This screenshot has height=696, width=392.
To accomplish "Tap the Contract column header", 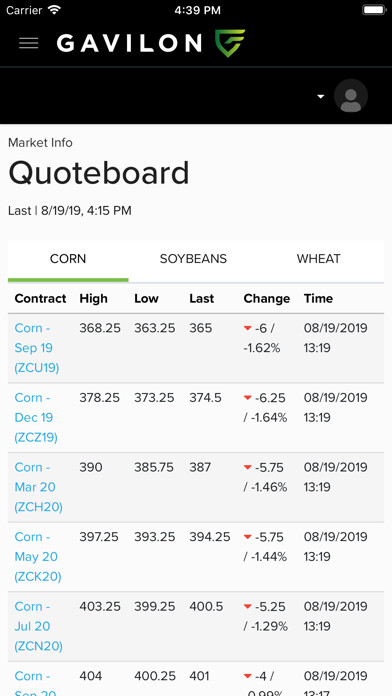I will (x=40, y=298).
